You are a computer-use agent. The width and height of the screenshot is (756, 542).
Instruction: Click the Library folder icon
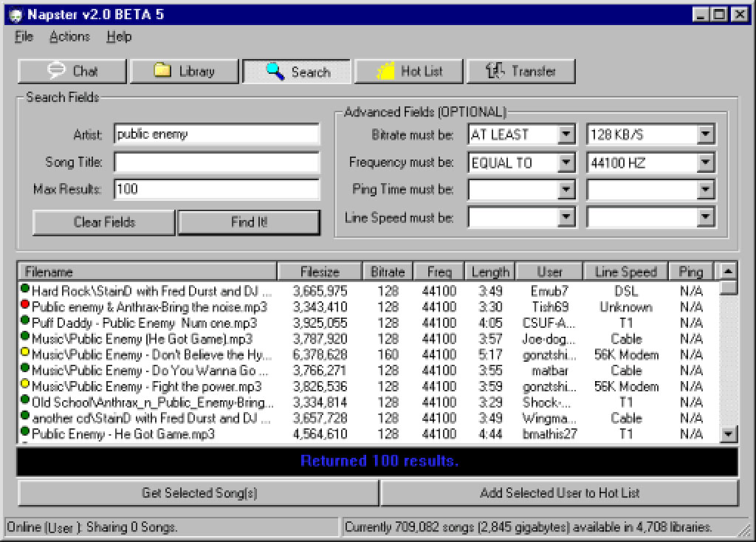pos(162,72)
